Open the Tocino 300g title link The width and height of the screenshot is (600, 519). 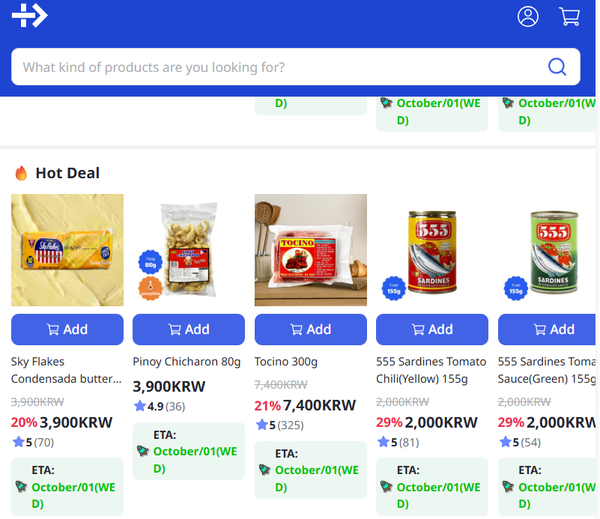pyautogui.click(x=286, y=361)
